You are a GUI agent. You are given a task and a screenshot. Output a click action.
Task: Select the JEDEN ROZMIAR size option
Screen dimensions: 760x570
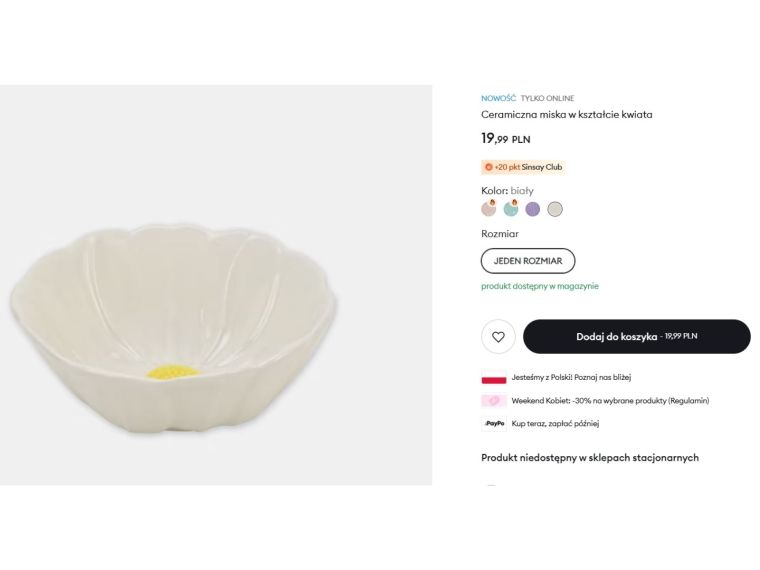point(528,261)
